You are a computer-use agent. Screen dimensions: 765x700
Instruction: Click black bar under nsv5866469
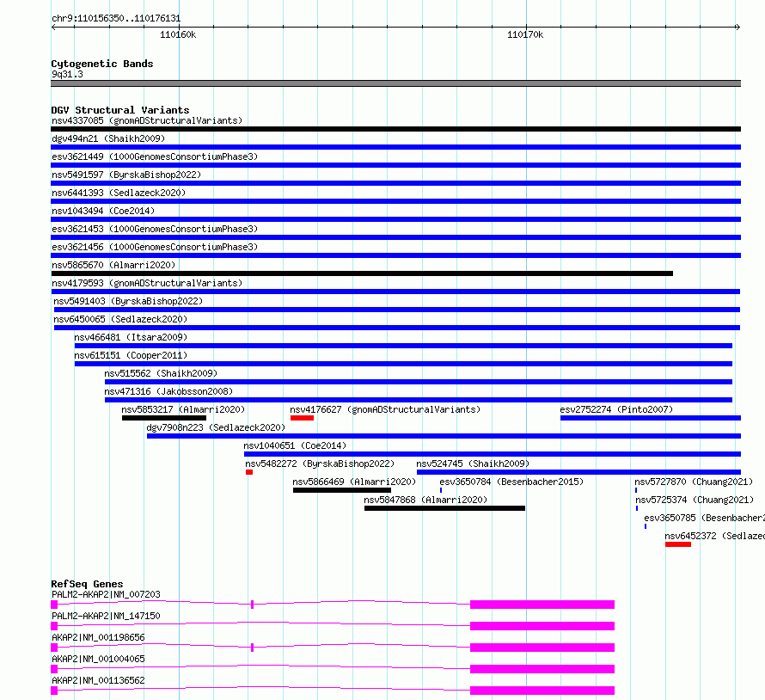click(x=342, y=490)
